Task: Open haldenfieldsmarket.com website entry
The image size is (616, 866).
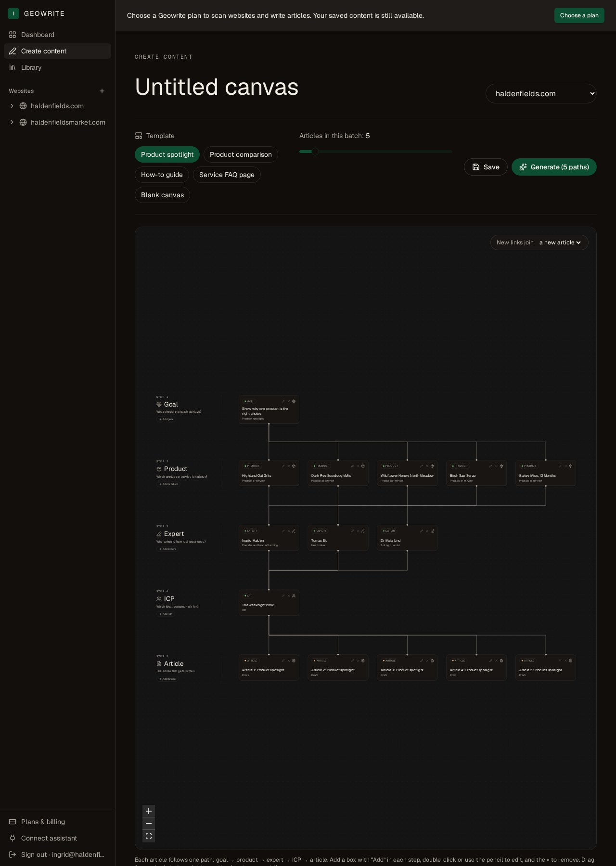Action: click(x=68, y=122)
